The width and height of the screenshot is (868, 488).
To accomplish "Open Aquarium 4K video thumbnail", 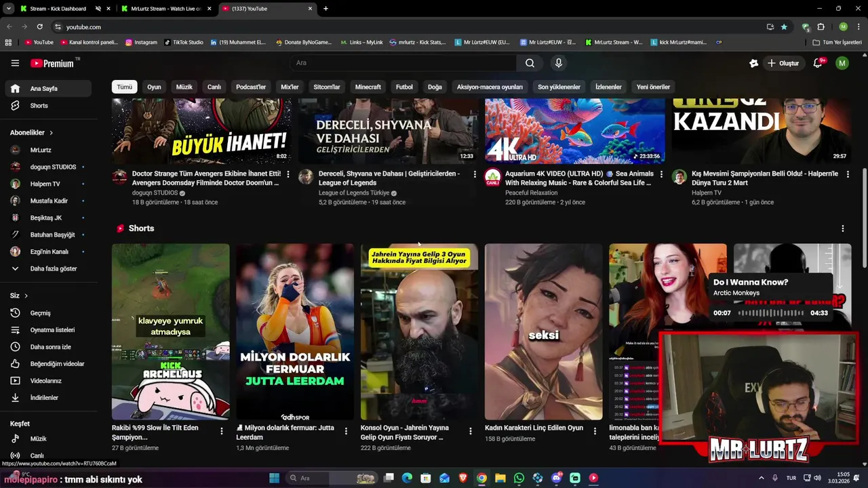I will 575,131.
